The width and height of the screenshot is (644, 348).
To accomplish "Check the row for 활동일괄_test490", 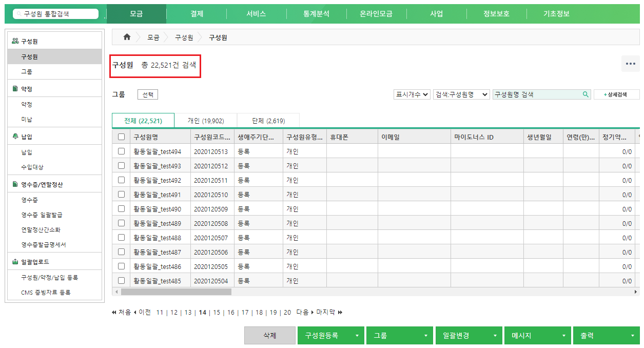I will 122,209.
